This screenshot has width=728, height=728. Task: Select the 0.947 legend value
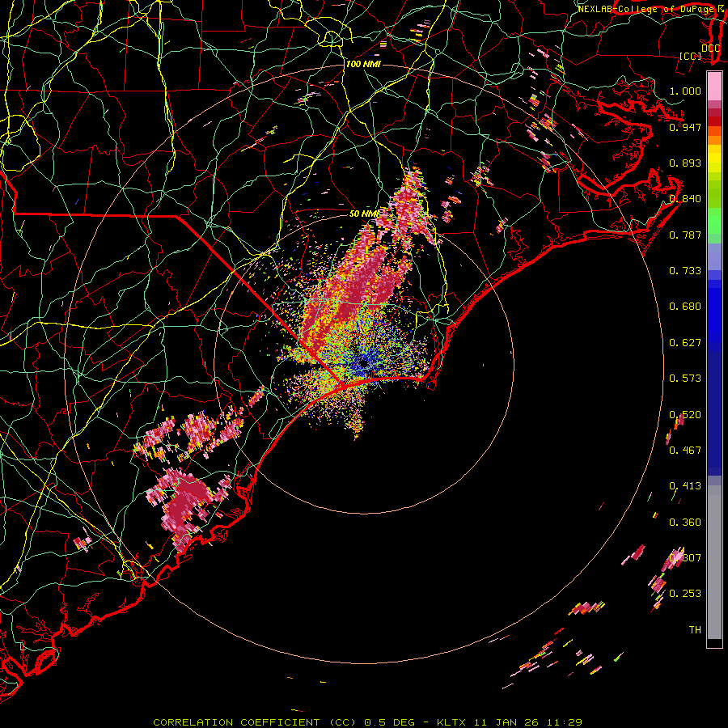[x=685, y=127]
